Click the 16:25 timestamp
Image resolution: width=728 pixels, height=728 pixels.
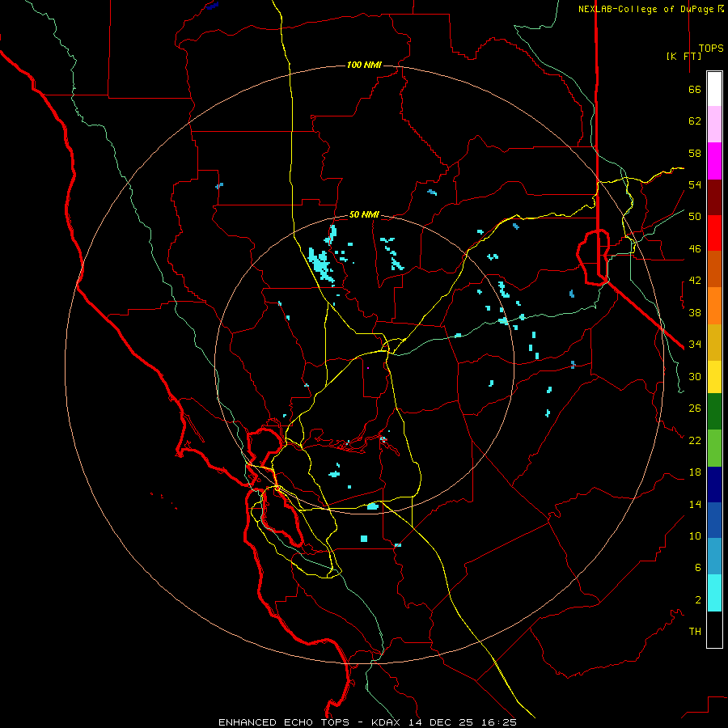(x=498, y=722)
